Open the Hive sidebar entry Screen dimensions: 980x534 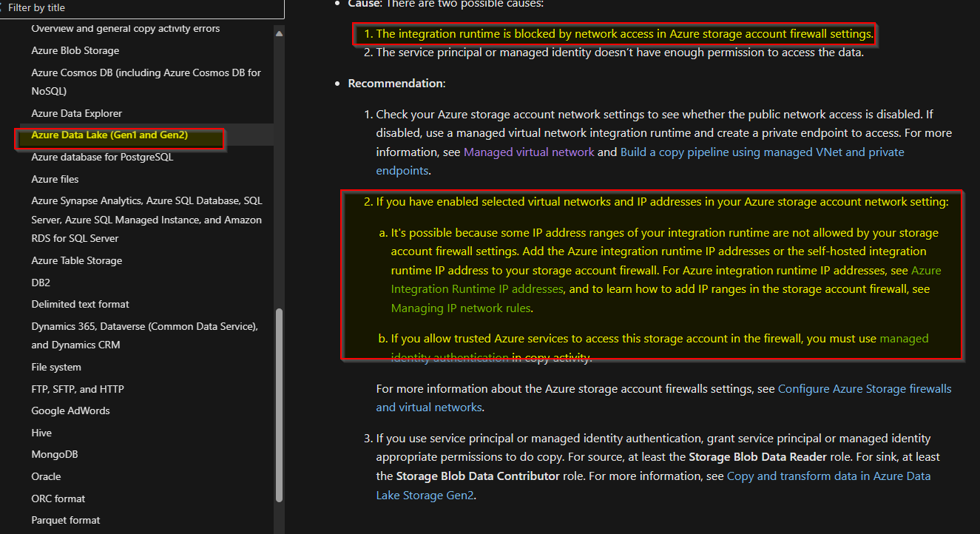coord(41,433)
